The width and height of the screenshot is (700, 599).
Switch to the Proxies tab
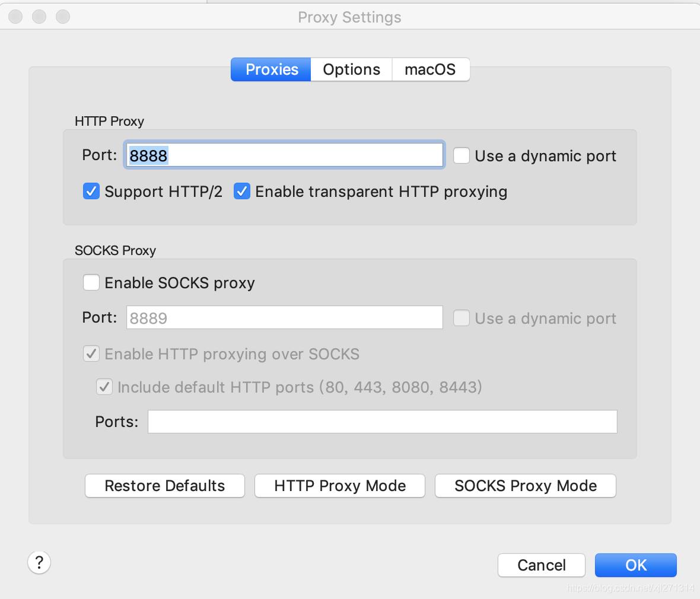(271, 69)
